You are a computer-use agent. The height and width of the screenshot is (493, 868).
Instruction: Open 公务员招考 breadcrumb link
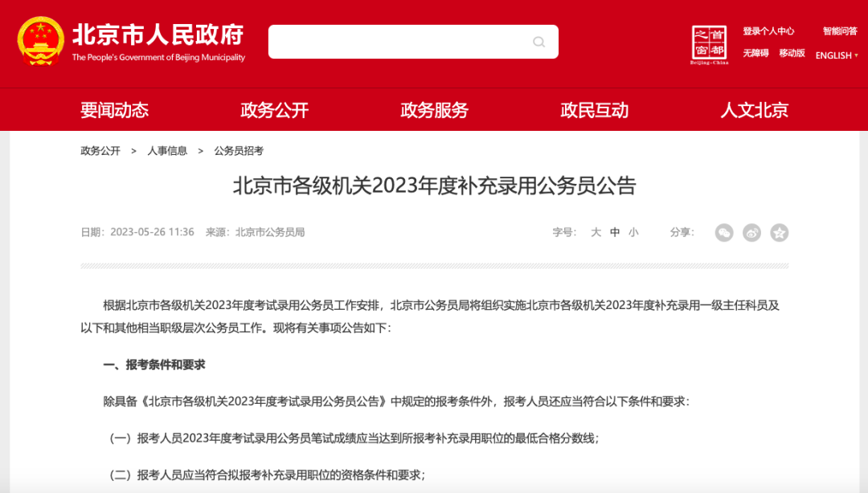click(x=239, y=150)
